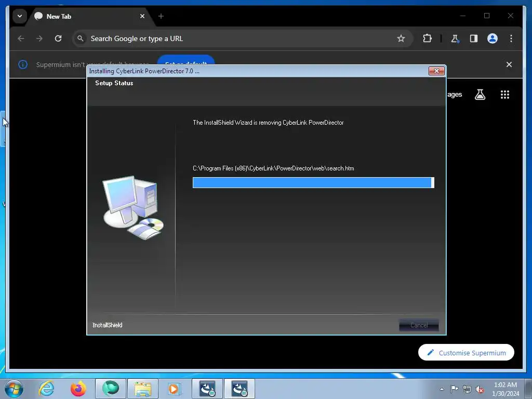
Task: Open the three-dot browser menu
Action: (511, 38)
